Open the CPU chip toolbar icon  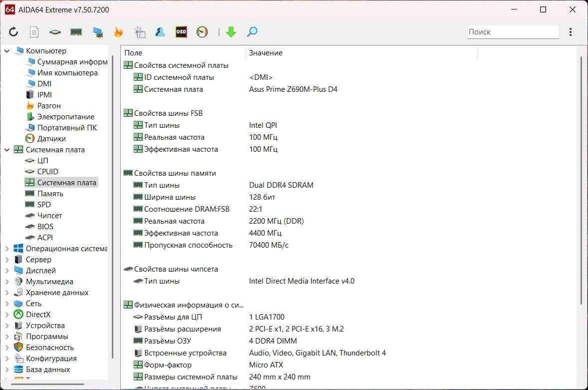tap(55, 32)
